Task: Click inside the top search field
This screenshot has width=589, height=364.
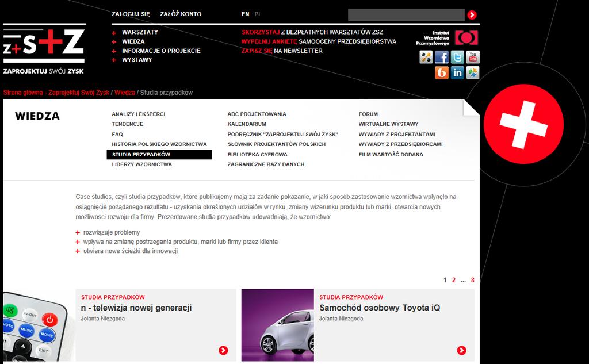Action: point(406,15)
